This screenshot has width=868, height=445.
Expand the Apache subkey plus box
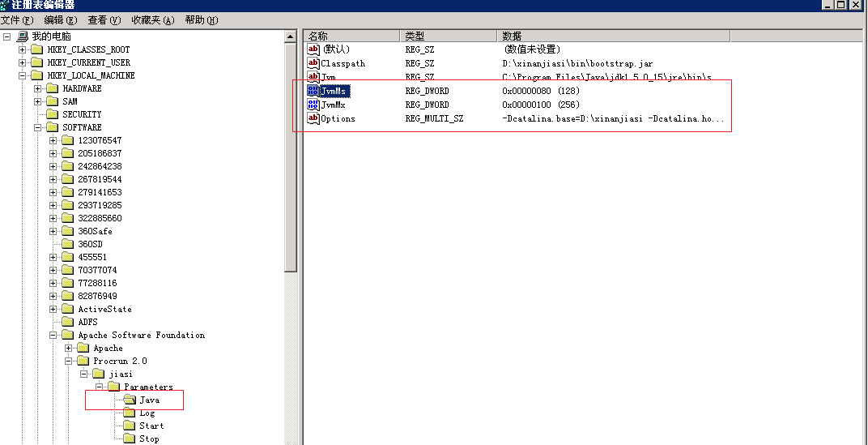coord(69,348)
